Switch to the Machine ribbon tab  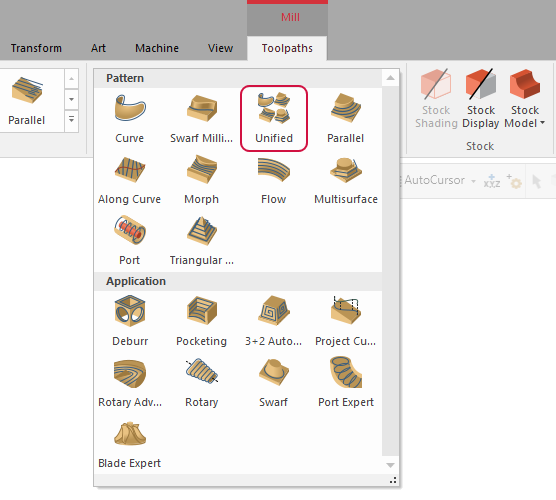(157, 48)
